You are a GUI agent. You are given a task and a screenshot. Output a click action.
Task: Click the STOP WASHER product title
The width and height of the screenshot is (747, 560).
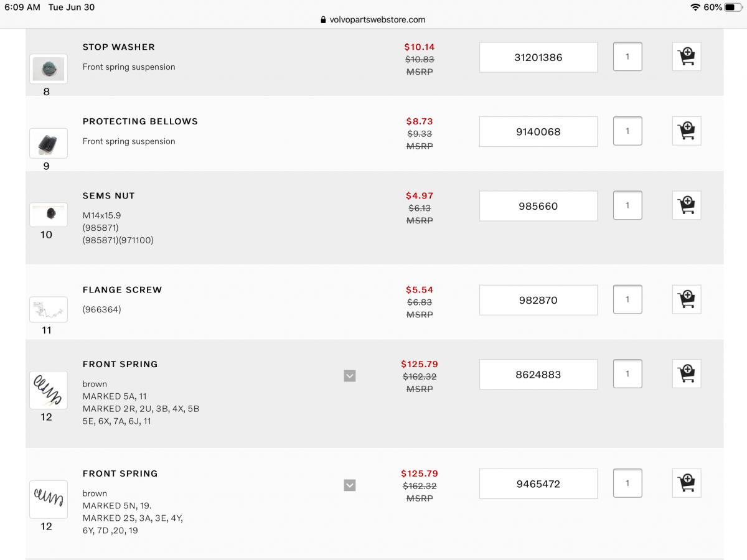pyautogui.click(x=119, y=47)
